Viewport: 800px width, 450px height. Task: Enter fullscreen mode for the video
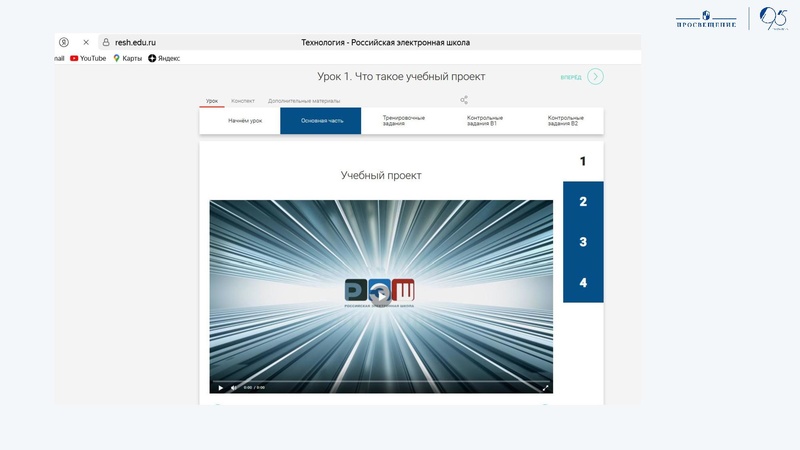point(545,387)
